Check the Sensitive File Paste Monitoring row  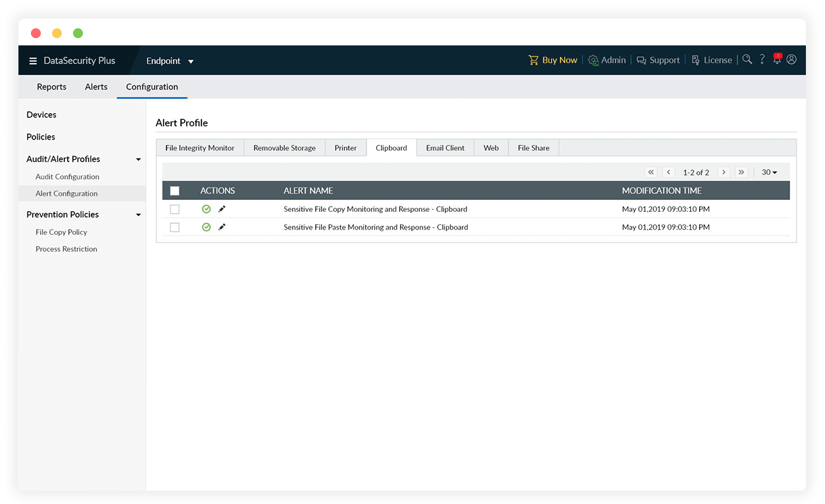coord(174,227)
